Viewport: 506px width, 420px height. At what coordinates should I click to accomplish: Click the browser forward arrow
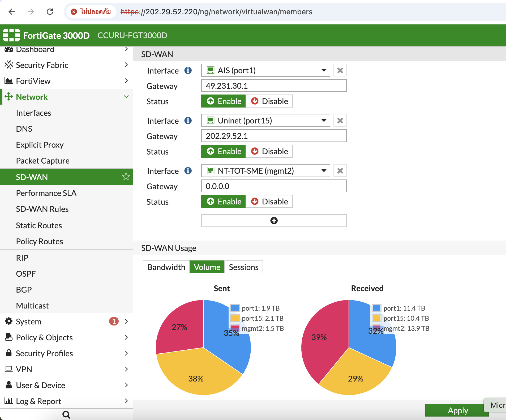[31, 12]
